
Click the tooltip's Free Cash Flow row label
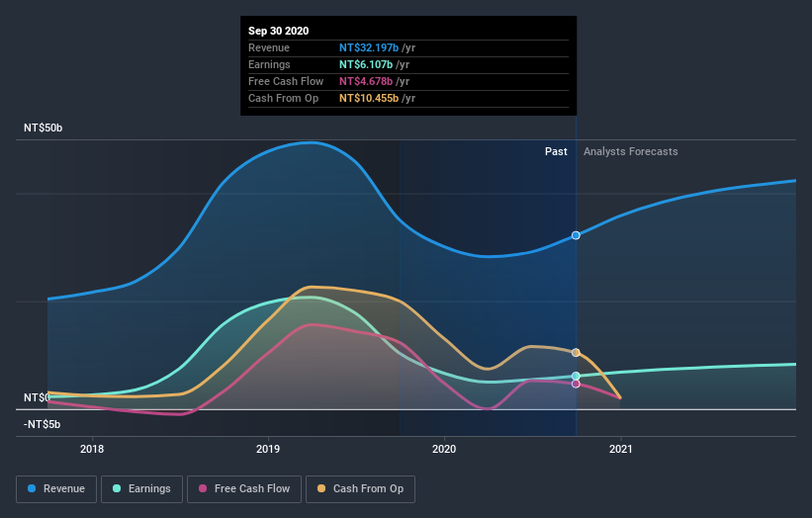click(x=286, y=81)
